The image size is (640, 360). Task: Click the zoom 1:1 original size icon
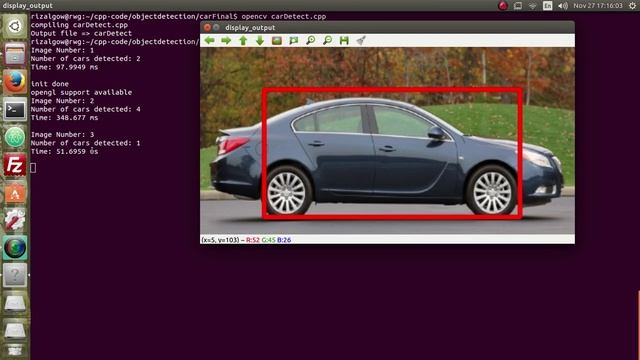(277, 40)
